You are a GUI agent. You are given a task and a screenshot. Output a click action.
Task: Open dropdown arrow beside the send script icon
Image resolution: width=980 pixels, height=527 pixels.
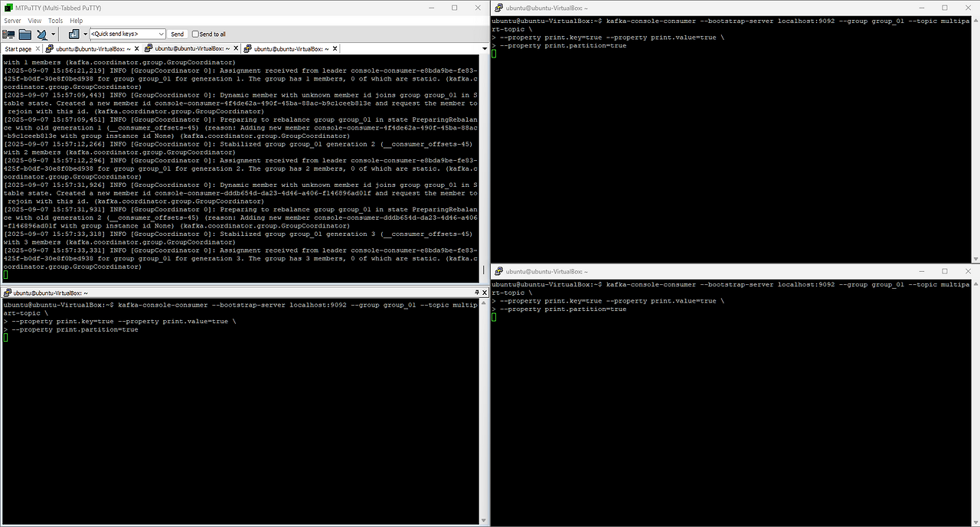(85, 34)
